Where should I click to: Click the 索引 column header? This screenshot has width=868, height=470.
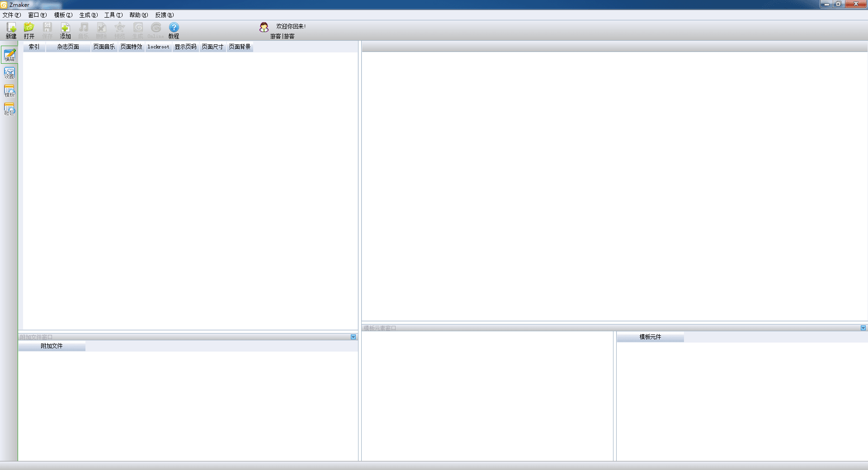[34, 47]
